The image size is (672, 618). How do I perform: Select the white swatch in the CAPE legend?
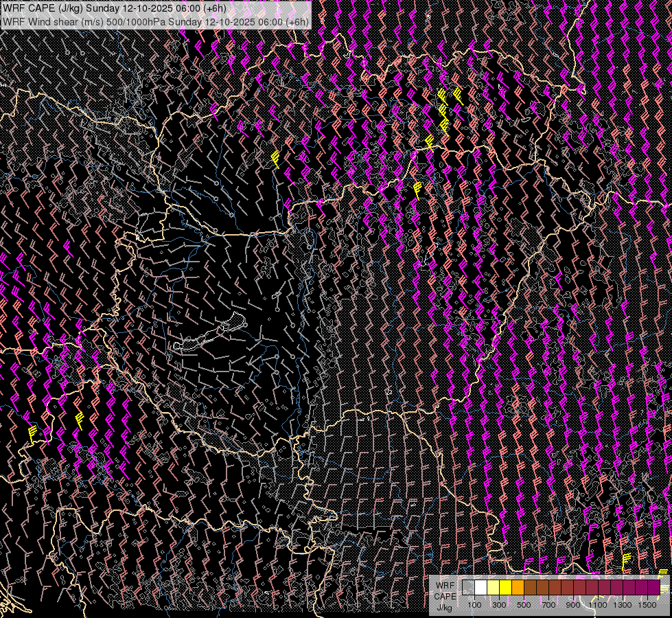pyautogui.click(x=480, y=588)
